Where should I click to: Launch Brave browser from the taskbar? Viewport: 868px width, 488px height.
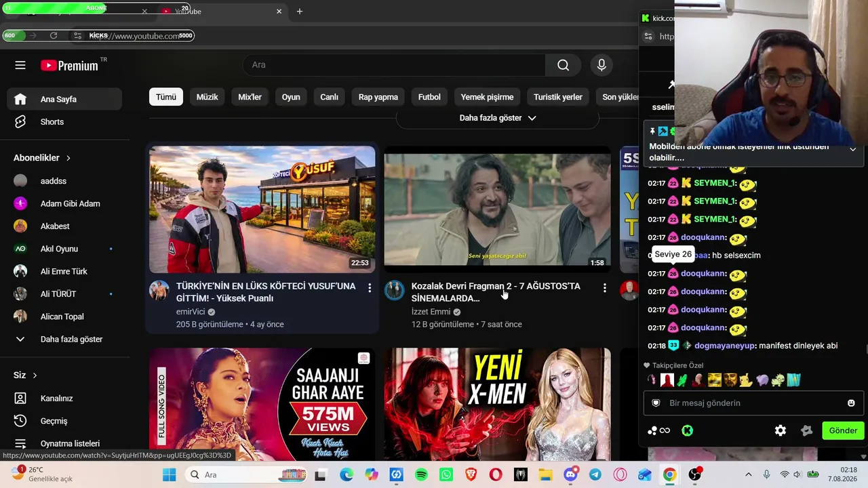point(471,475)
